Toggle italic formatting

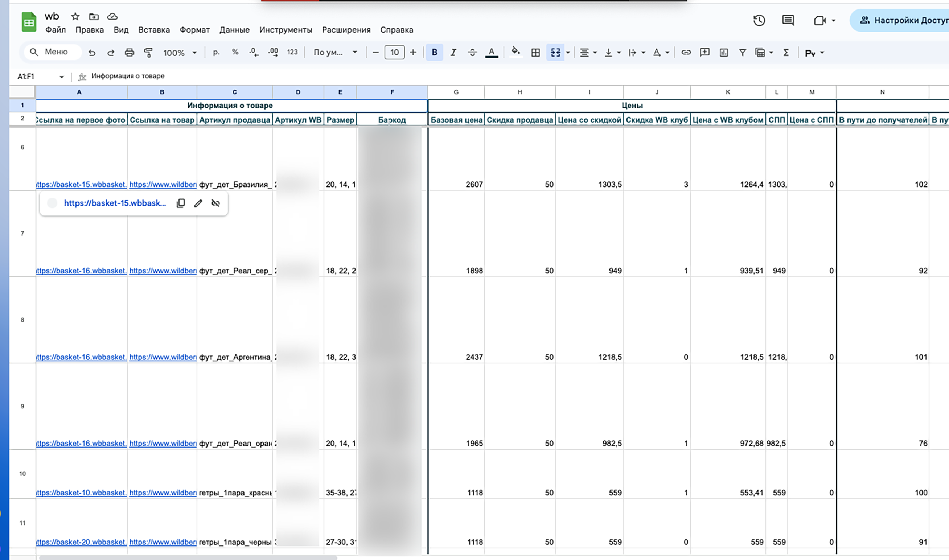coord(453,53)
